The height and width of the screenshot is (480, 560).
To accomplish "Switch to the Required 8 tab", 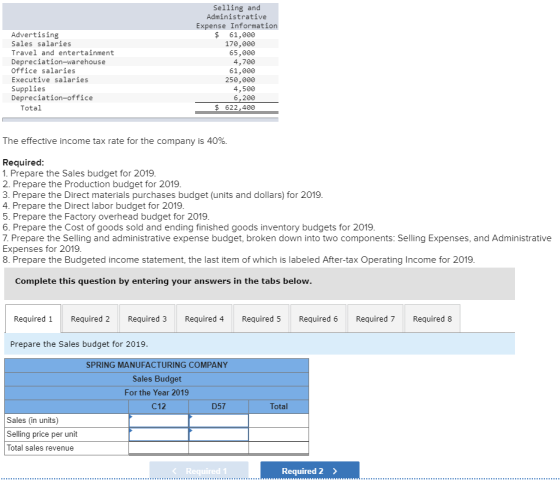I will click(x=432, y=319).
